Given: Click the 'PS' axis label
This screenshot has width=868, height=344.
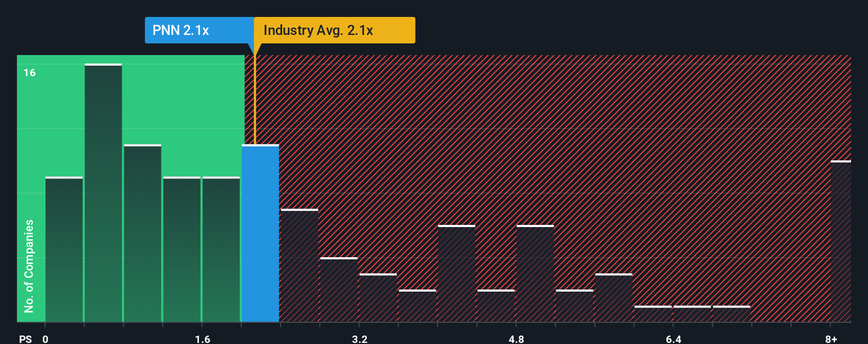Looking at the screenshot, I should point(25,339).
